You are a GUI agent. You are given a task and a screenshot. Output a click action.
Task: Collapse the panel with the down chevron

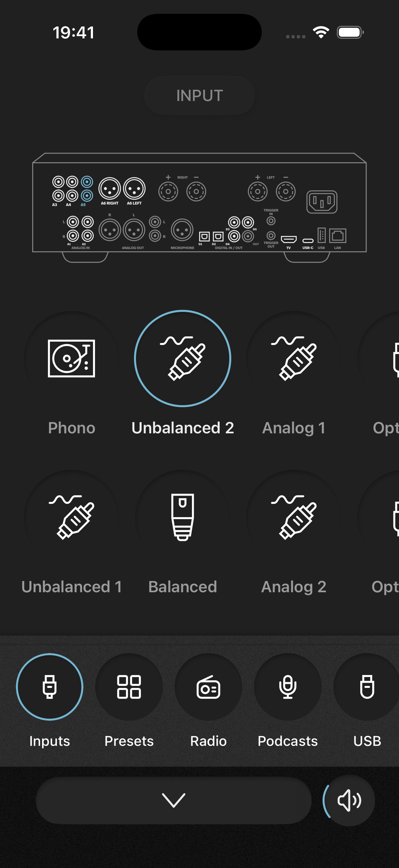173,800
